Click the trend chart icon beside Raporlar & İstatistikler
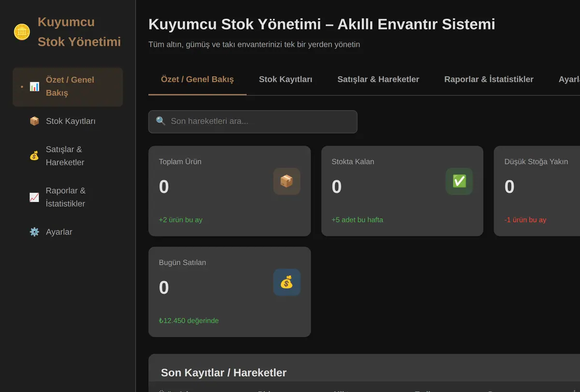Screen dimensions: 580x392 tap(34, 197)
